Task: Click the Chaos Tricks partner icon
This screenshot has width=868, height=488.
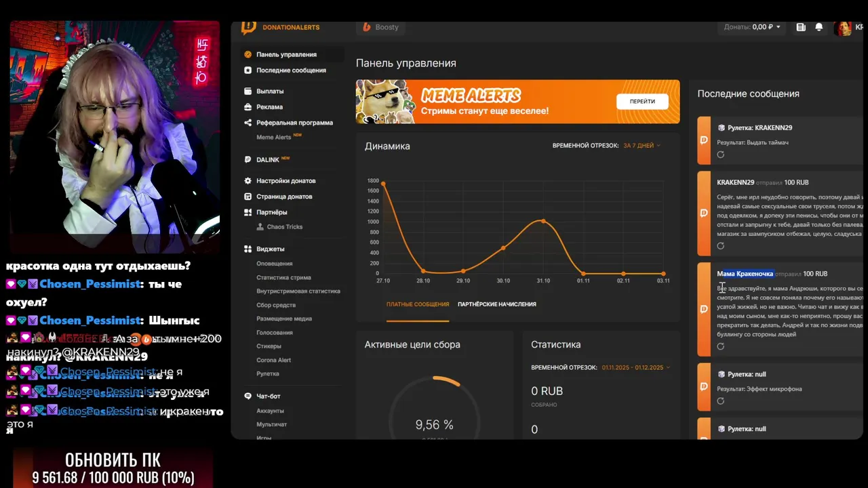Action: [260, 227]
